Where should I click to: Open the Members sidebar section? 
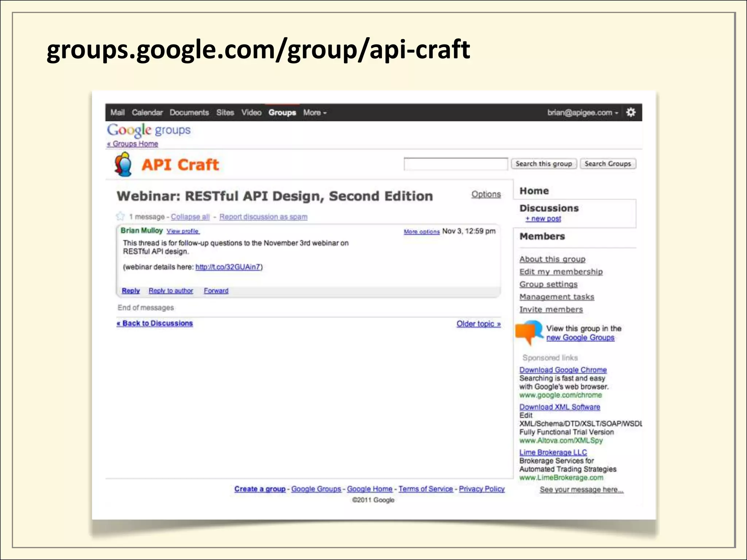(x=542, y=236)
